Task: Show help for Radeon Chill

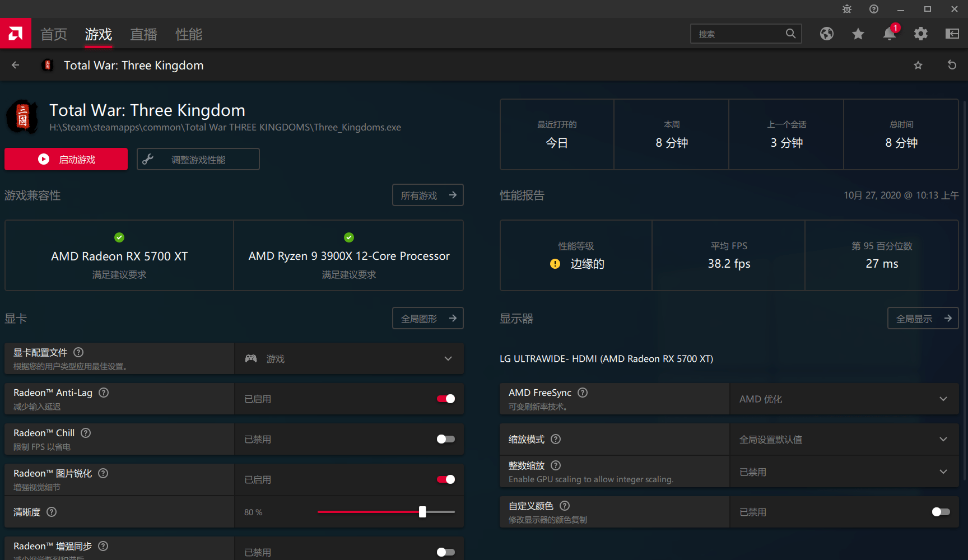Action: tap(86, 433)
